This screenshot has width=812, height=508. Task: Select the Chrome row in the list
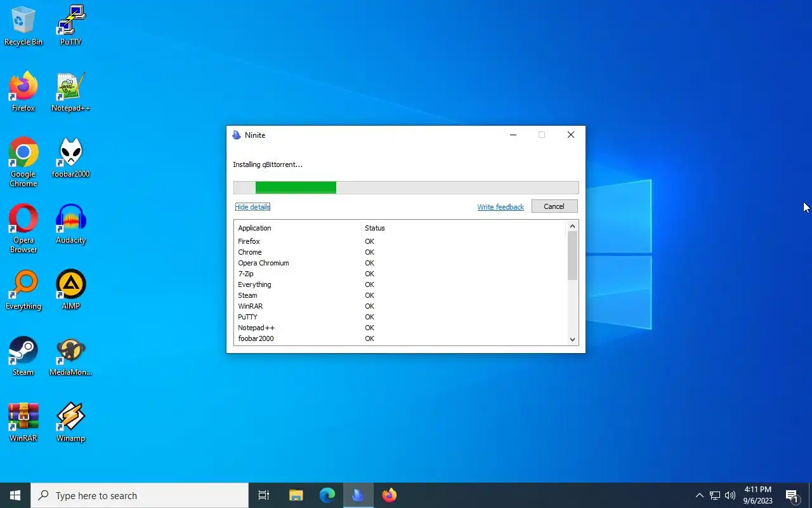pos(400,252)
